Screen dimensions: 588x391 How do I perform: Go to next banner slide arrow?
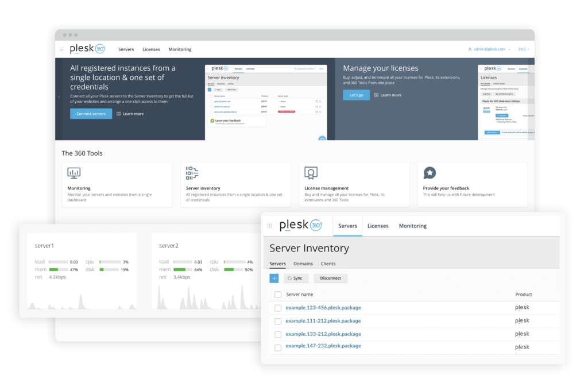tap(531, 97)
